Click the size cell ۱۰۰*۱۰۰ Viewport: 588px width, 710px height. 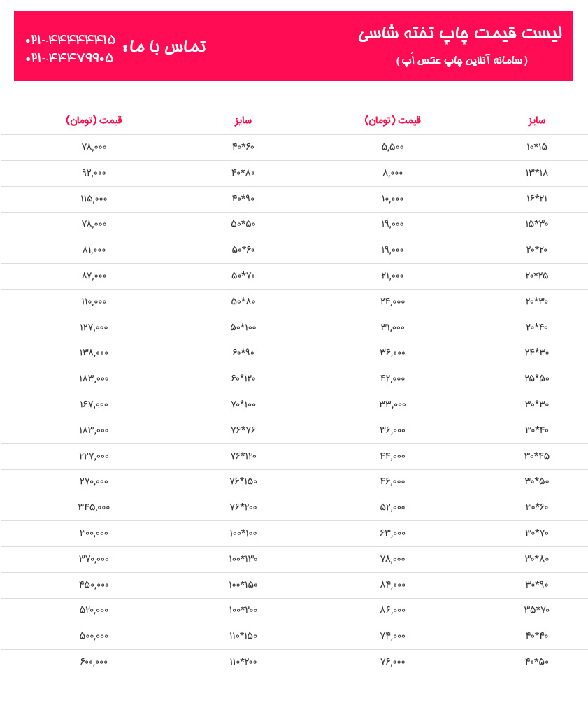pyautogui.click(x=243, y=533)
